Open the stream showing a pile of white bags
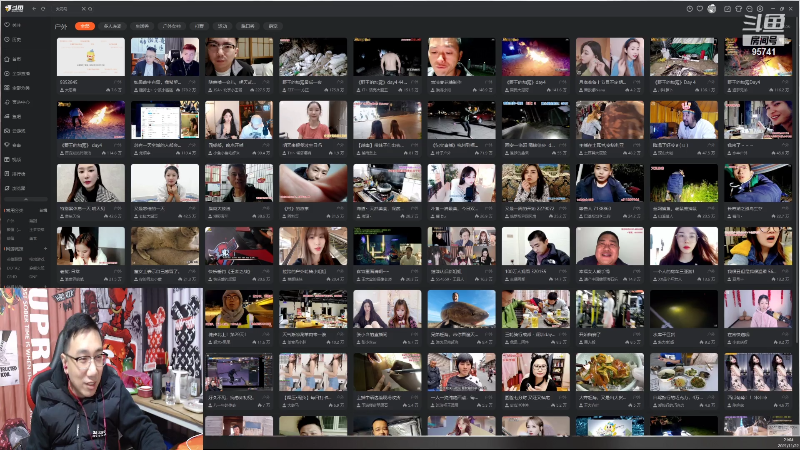The height and width of the screenshot is (450, 800). [313, 57]
